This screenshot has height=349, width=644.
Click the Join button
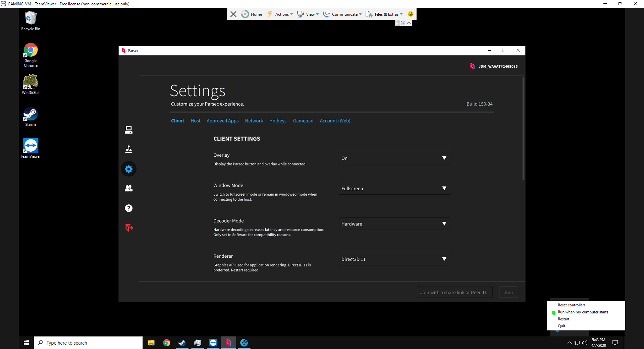click(508, 292)
